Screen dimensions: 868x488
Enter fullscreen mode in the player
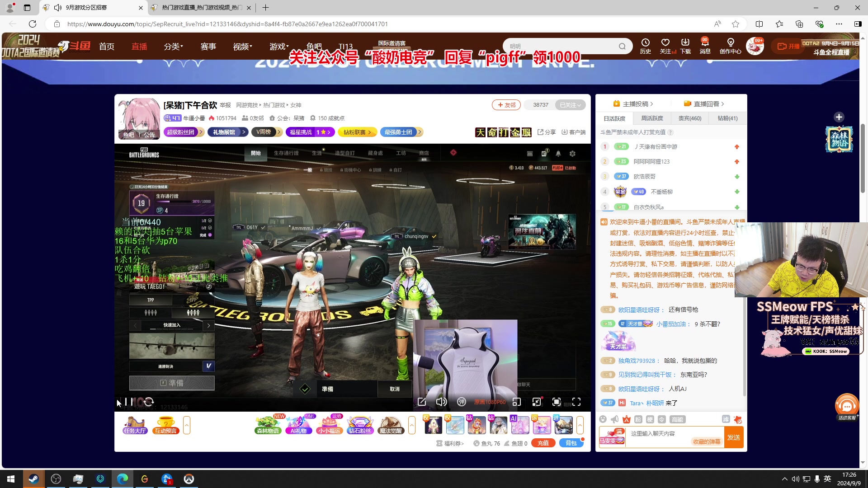(x=576, y=402)
